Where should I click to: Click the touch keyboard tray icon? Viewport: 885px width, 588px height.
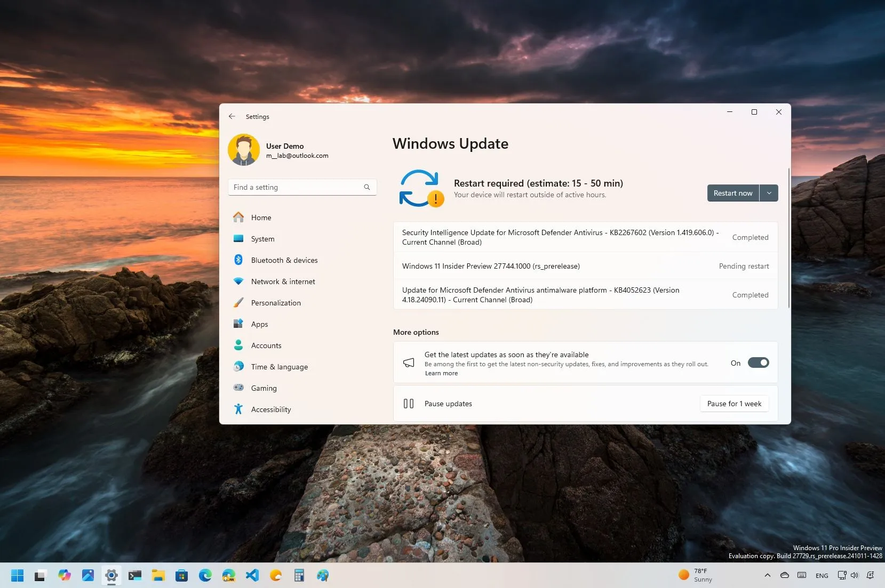pyautogui.click(x=802, y=575)
